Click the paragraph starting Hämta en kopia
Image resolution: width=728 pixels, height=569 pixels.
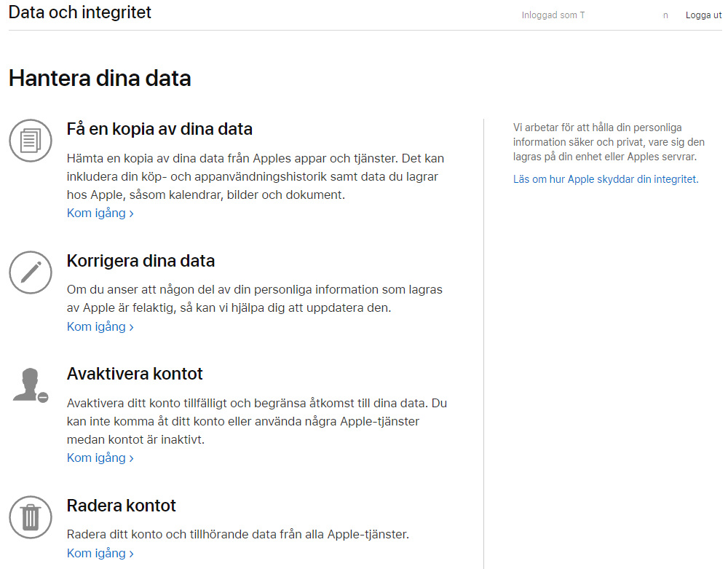(255, 177)
